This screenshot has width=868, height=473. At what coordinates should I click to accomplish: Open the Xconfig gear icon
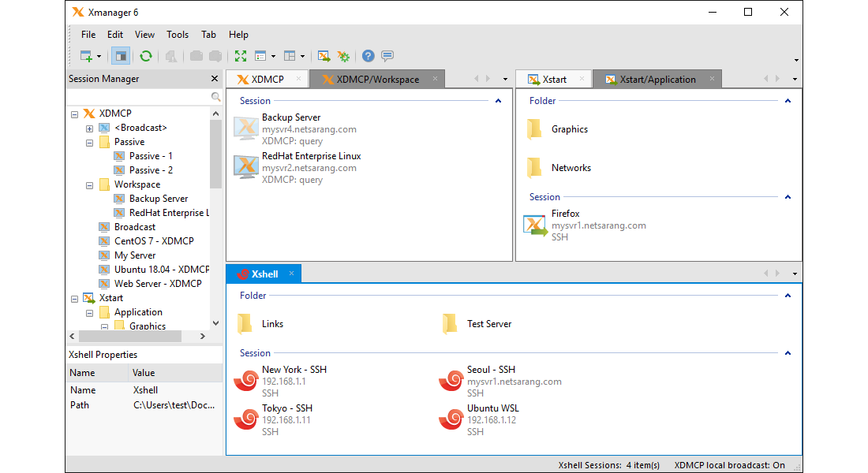coord(343,56)
